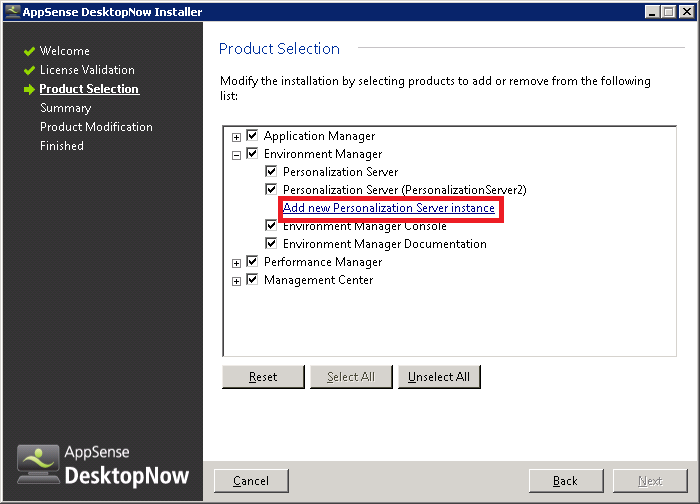Open License Validation step in sidebar

pos(87,70)
